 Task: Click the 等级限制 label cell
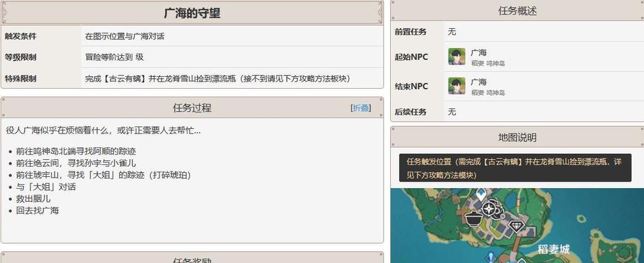click(41, 57)
